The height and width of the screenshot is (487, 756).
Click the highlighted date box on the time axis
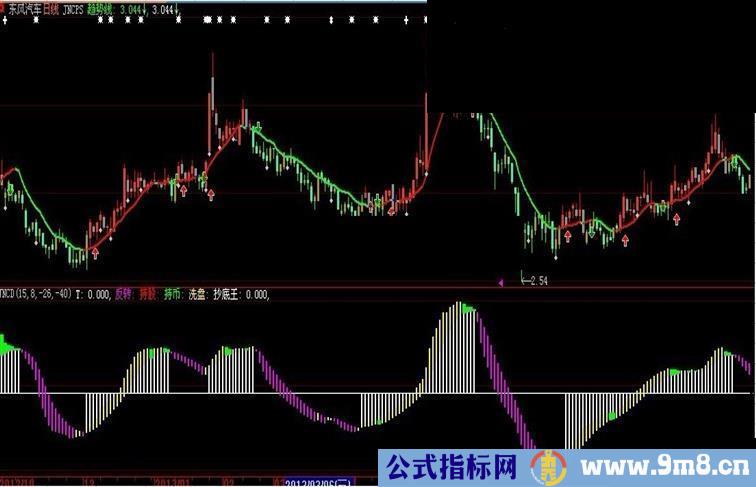click(319, 481)
